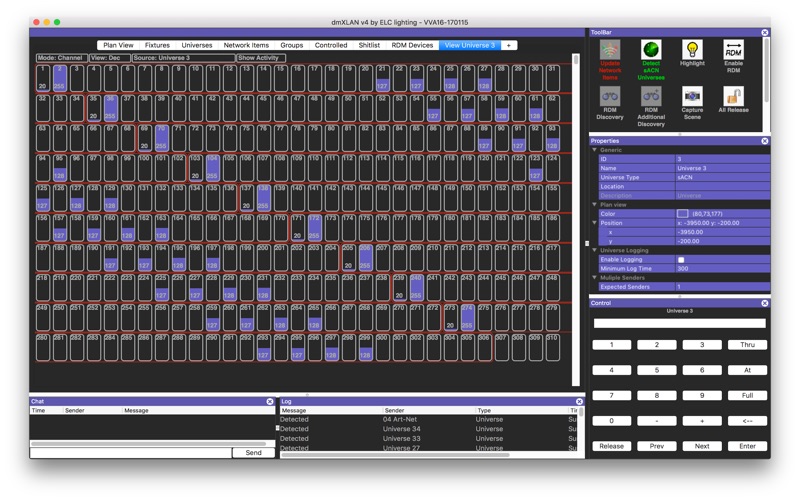The height and width of the screenshot is (500, 800).
Task: Launch RDM Additional Discovery
Action: point(651,97)
